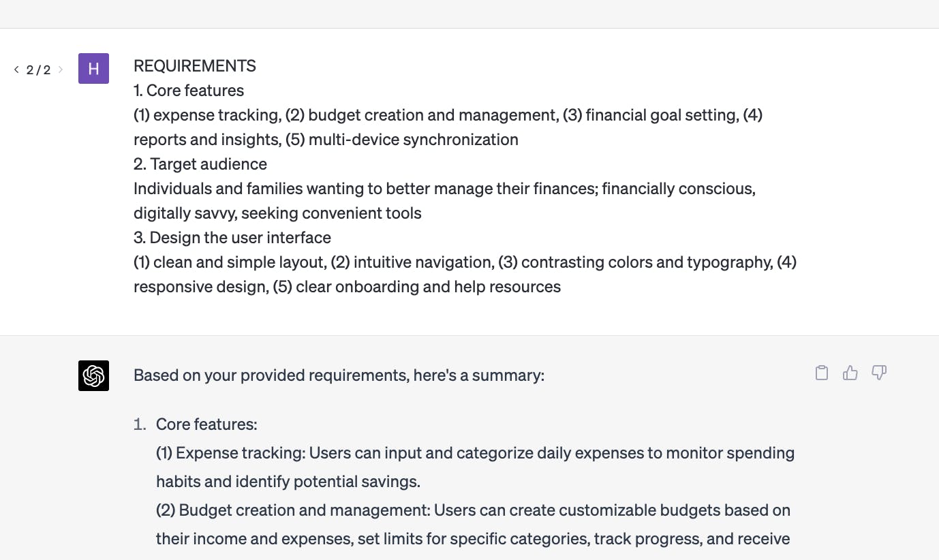Give the response a thumbs up
Viewport: 939px width, 560px height.
(850, 373)
